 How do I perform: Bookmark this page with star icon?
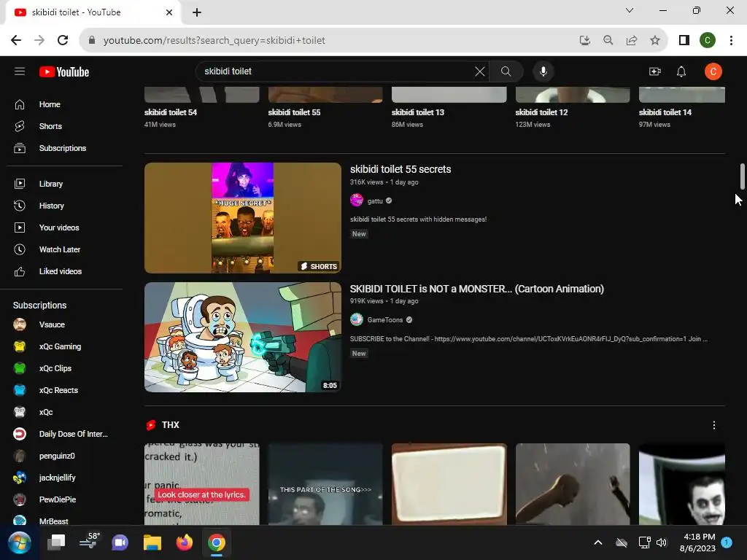tap(655, 41)
